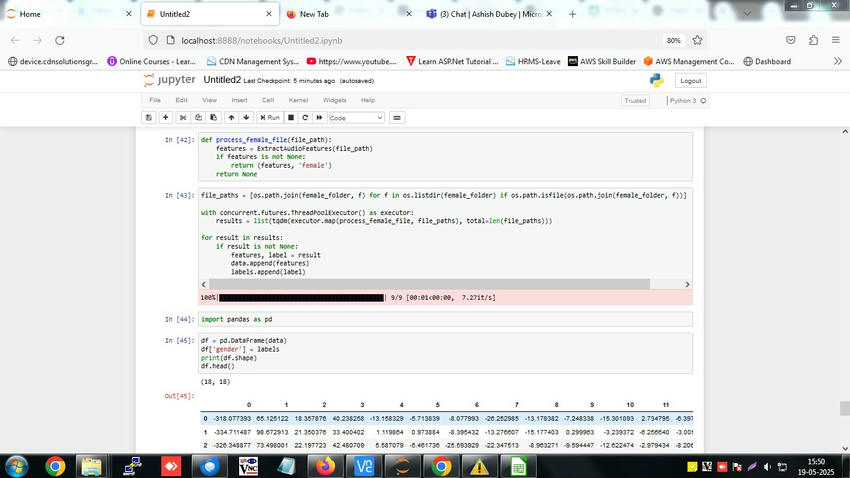Switch to the New Tab browser tab
The image size is (850, 478).
click(314, 14)
